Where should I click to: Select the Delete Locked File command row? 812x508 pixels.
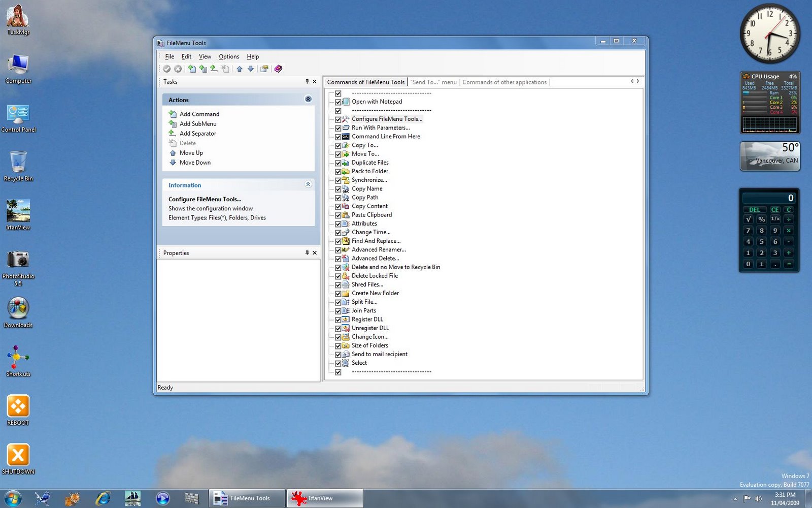375,276
